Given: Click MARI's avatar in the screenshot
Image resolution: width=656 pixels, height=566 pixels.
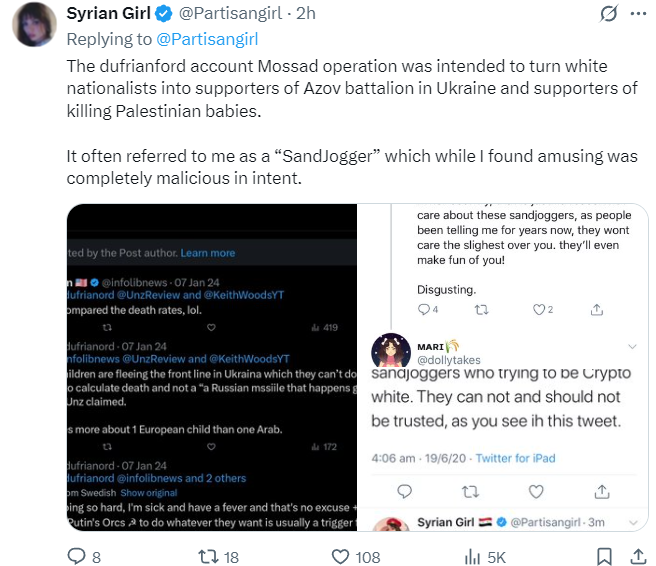Looking at the screenshot, I should [391, 353].
